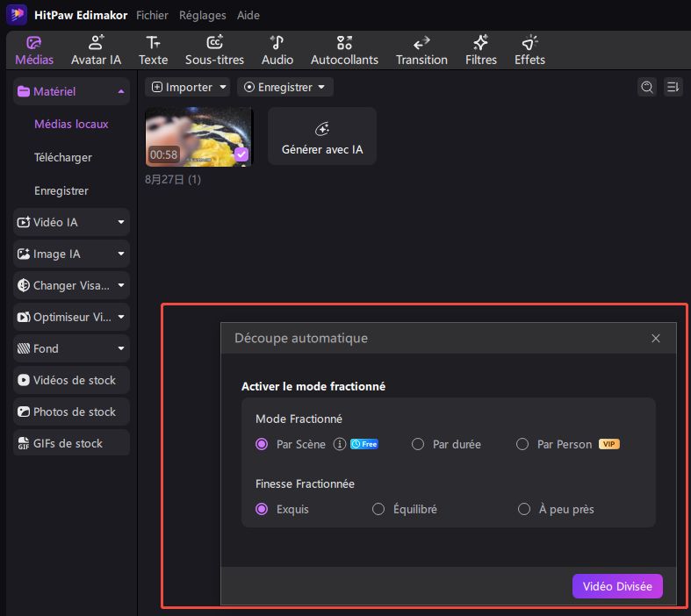Image resolution: width=691 pixels, height=616 pixels.
Task: Select the Par durée radio option
Action: (x=418, y=444)
